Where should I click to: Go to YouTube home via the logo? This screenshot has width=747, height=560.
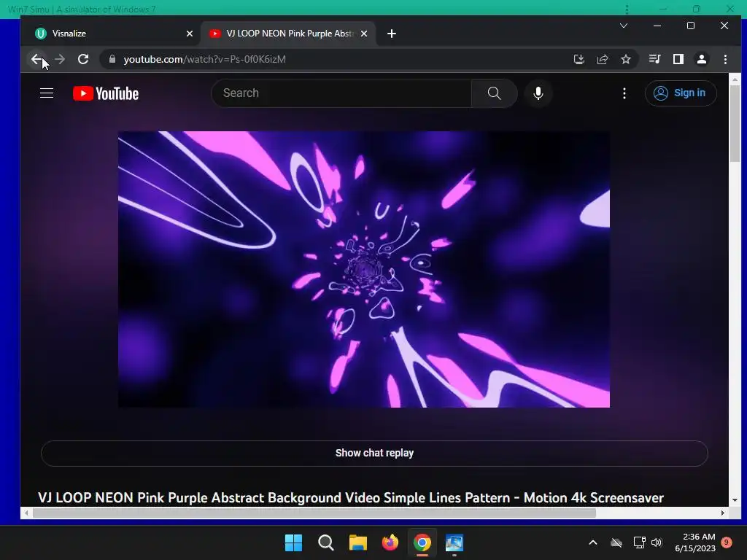[106, 93]
